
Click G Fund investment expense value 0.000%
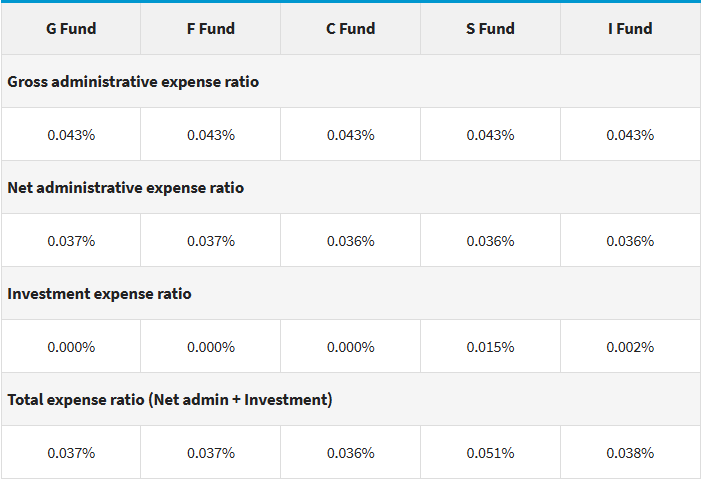(x=71, y=347)
